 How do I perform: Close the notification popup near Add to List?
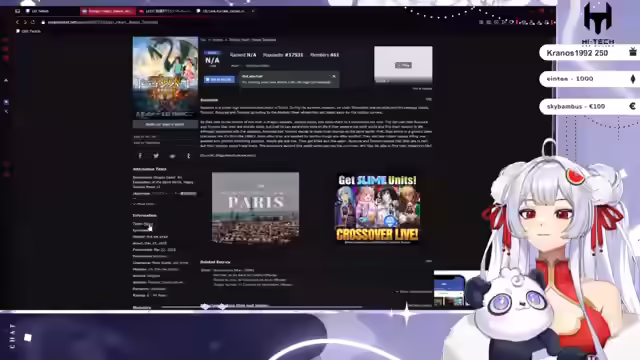[x=334, y=76]
